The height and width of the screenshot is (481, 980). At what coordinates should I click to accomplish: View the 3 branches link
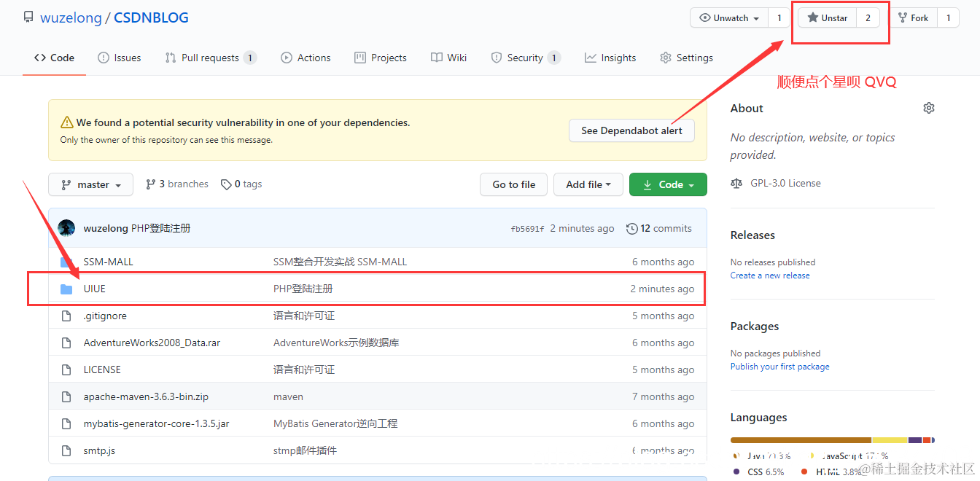point(177,184)
